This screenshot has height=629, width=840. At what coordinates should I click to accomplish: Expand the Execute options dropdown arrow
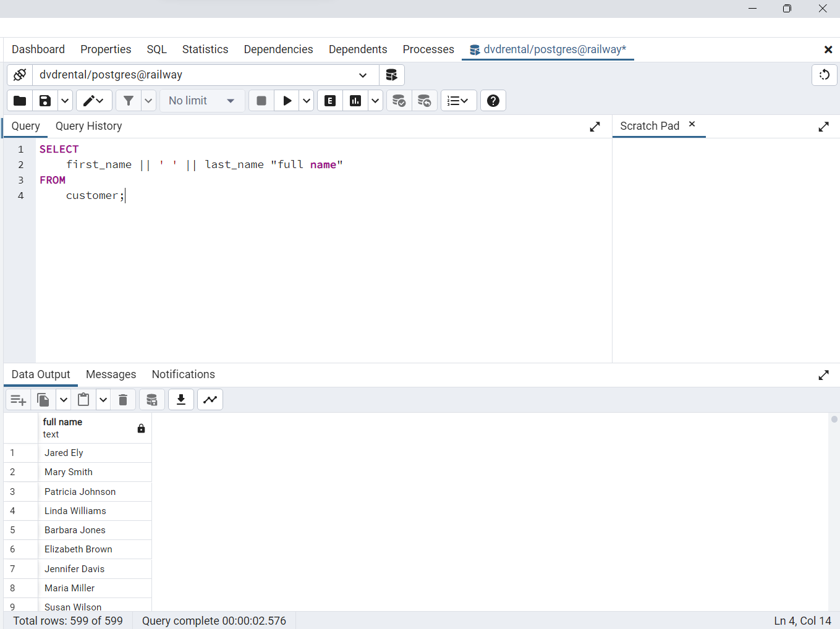[x=307, y=101]
